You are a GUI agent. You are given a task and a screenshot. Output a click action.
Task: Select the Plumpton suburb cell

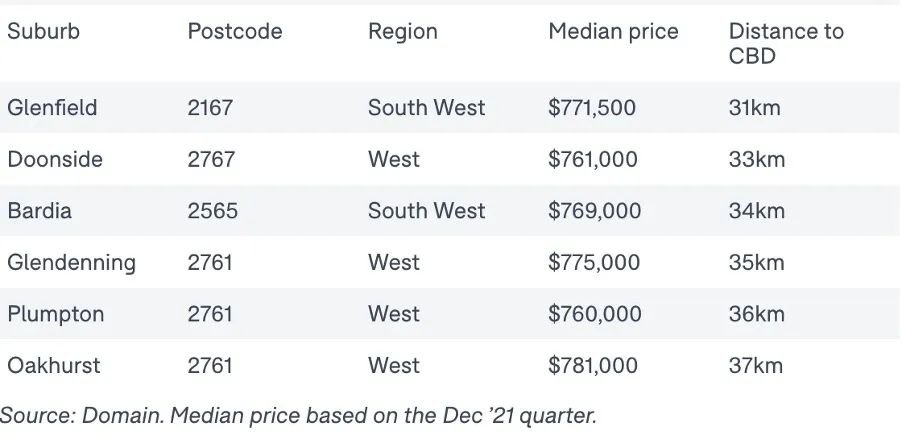pos(55,315)
